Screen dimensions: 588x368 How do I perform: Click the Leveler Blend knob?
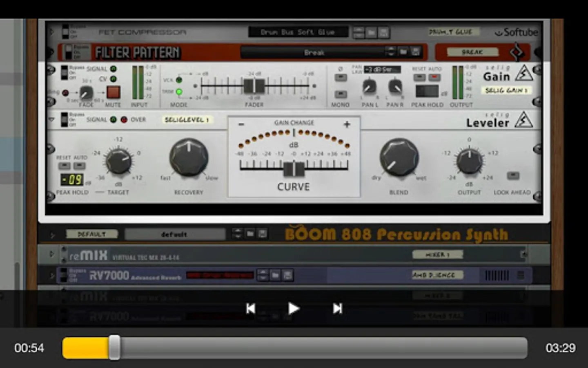point(399,157)
